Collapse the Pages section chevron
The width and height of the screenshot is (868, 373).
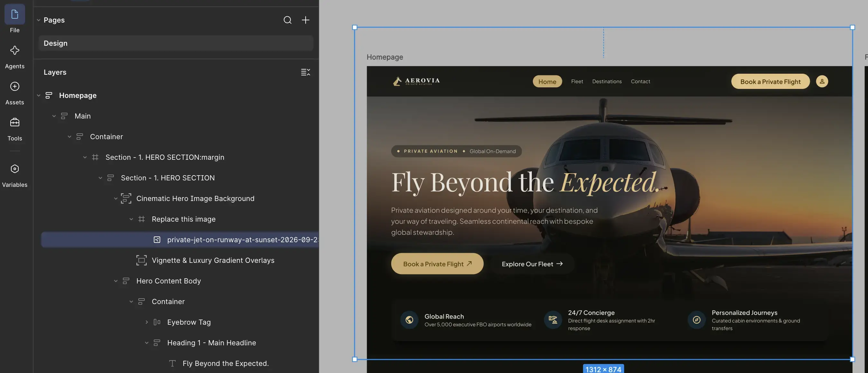pos(38,20)
